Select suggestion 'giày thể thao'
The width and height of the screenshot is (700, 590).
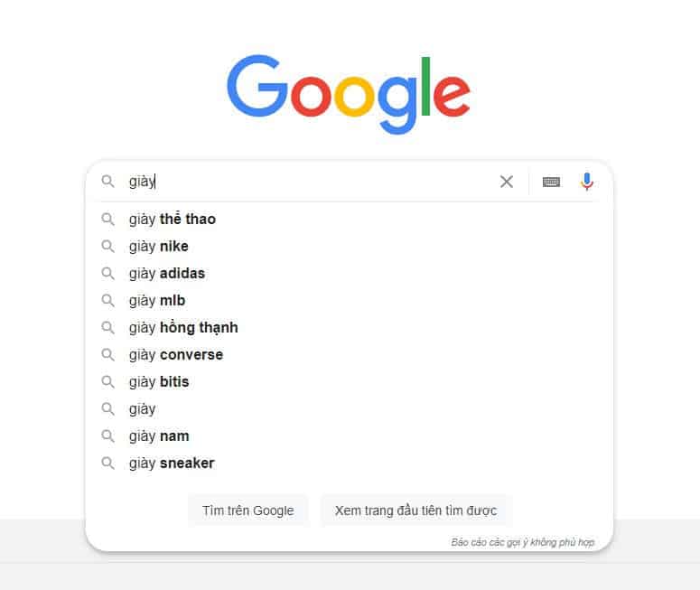(173, 220)
